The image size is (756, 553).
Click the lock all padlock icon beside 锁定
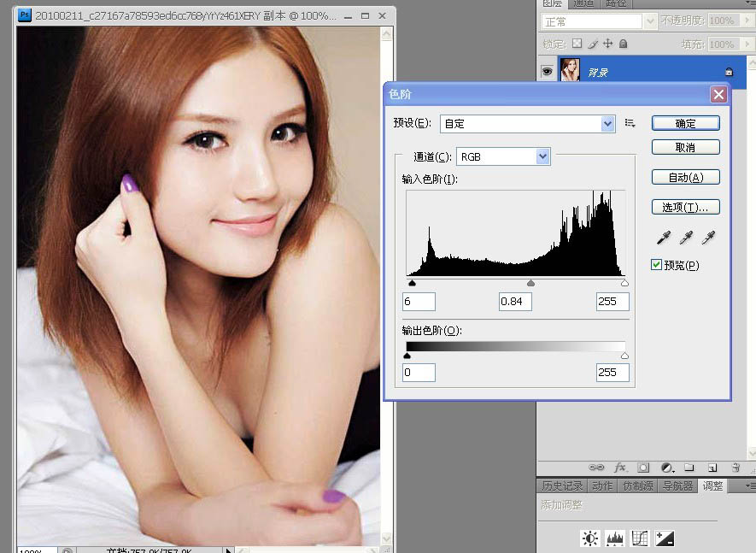click(x=623, y=44)
